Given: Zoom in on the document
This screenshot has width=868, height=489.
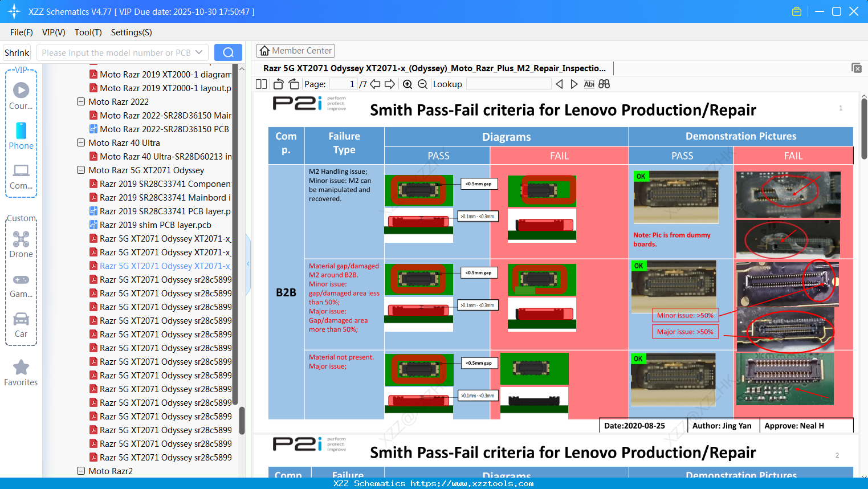Looking at the screenshot, I should (x=407, y=84).
